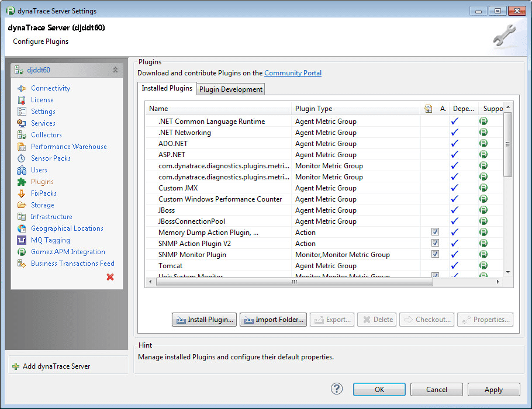Click the red X remove server icon
This screenshot has width=532, height=409.
coord(110,277)
